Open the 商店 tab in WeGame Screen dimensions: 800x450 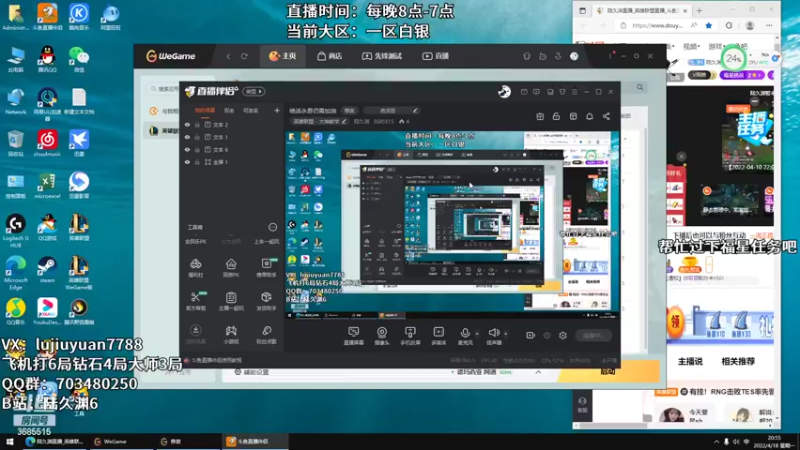tap(330, 56)
